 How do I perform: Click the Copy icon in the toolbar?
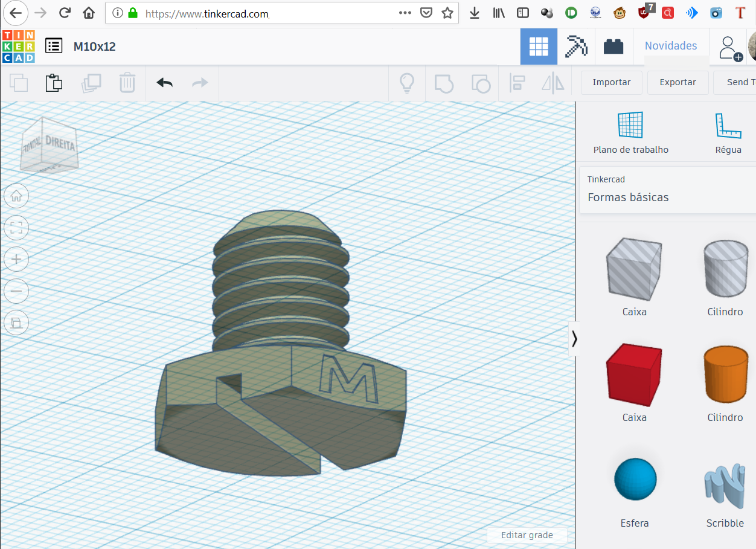tap(19, 83)
